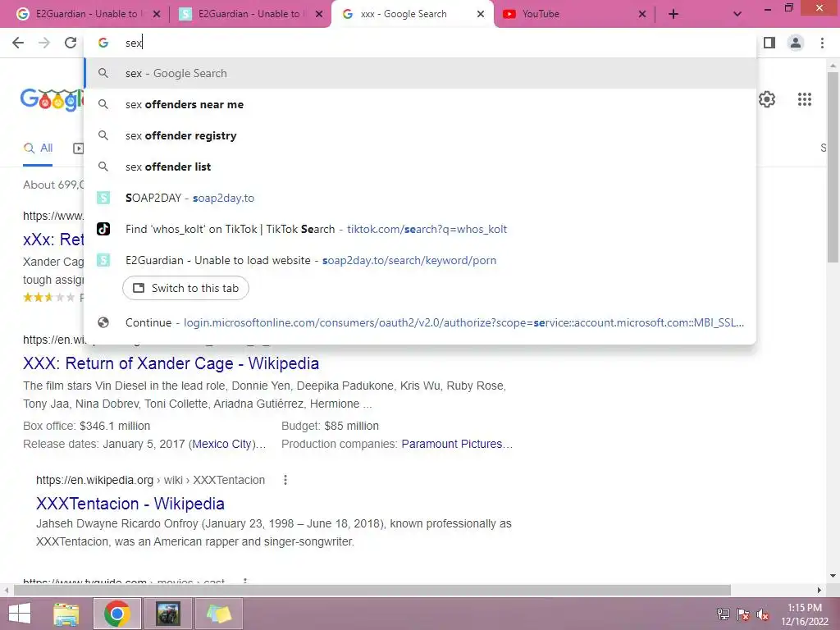Click 'sex - Google Search' top suggestion
The width and height of the screenshot is (840, 630).
(x=421, y=73)
